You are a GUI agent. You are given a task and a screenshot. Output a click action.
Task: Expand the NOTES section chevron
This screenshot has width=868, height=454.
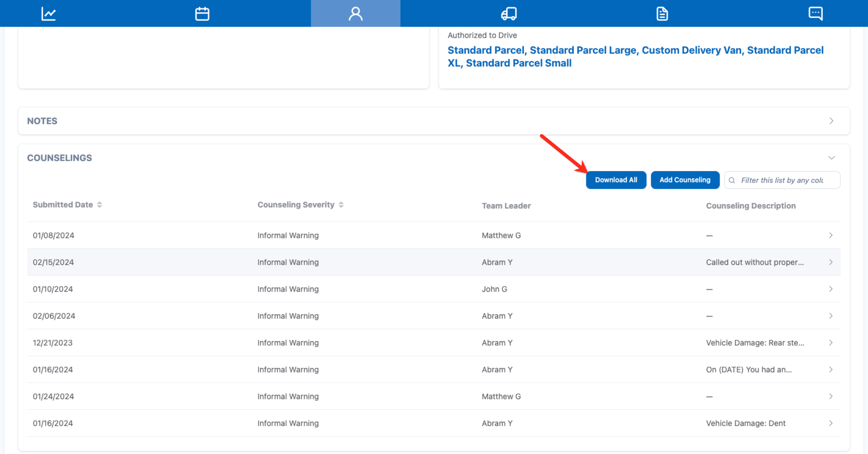coord(831,121)
